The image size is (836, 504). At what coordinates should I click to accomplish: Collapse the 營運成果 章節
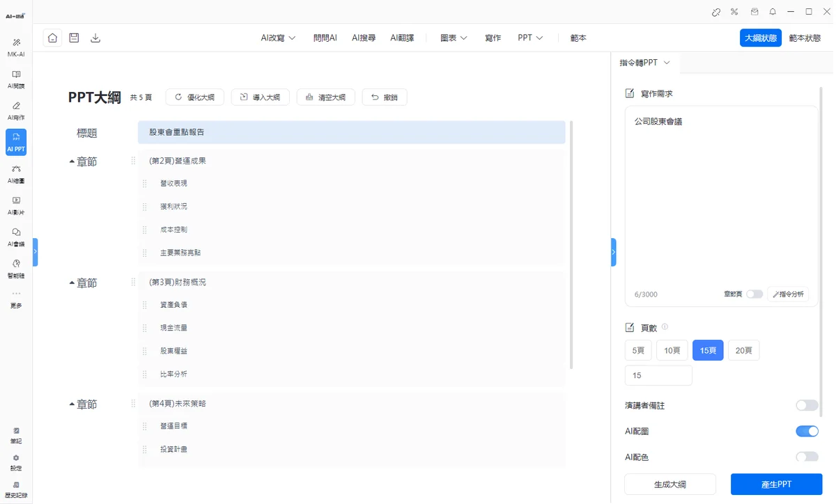[x=72, y=162]
